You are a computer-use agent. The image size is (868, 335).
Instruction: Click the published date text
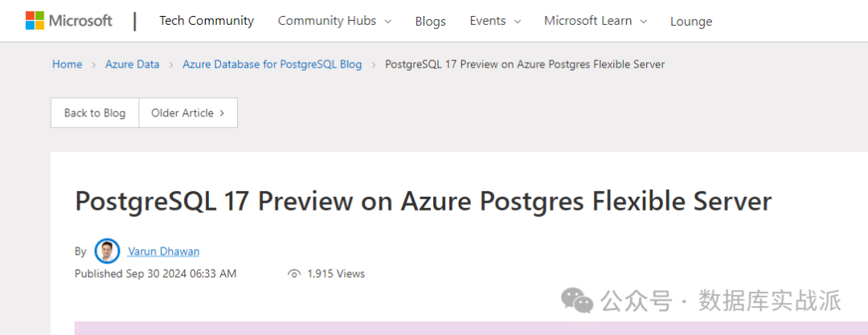coord(156,274)
